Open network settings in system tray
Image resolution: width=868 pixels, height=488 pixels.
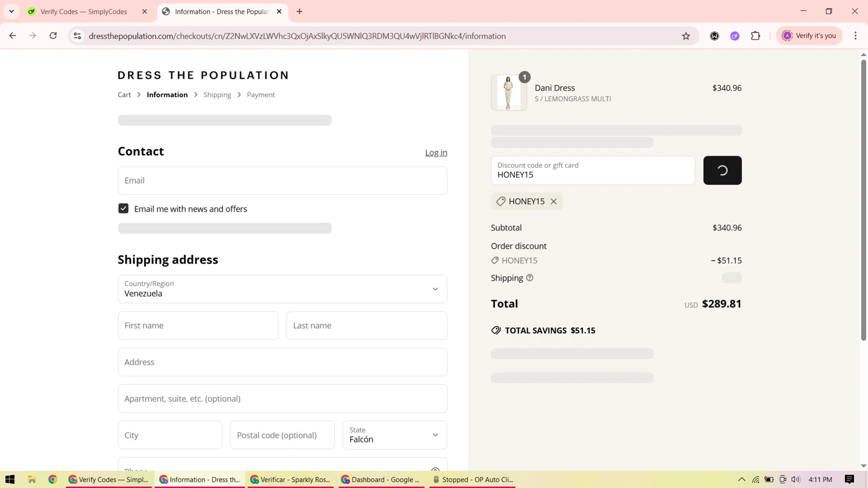[756, 479]
